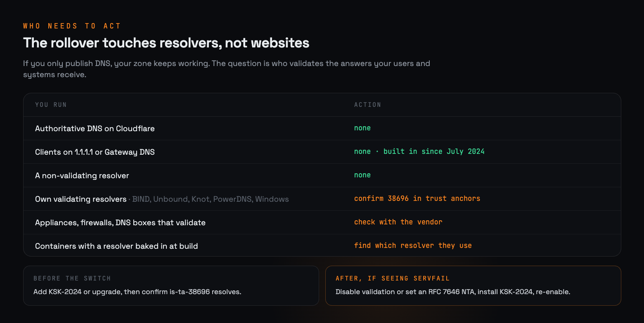The width and height of the screenshot is (644, 323).
Task: Click "none" in the non-validating resolver row
Action: point(362,175)
